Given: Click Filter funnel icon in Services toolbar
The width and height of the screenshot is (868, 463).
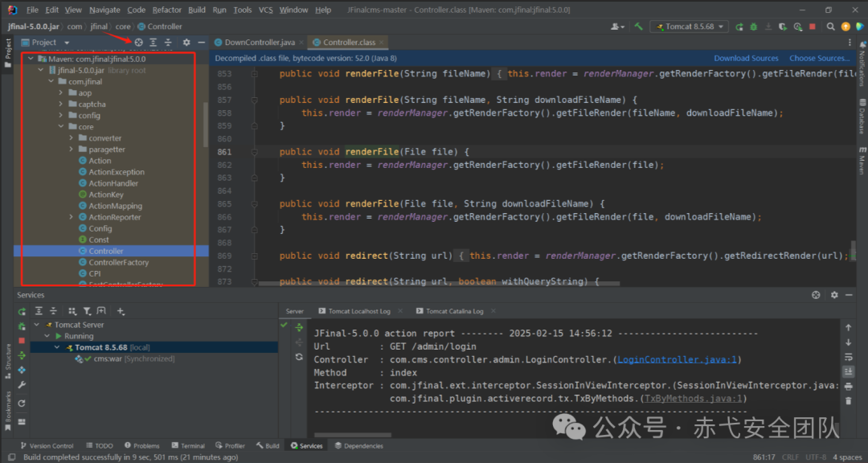Looking at the screenshot, I should coord(87,311).
